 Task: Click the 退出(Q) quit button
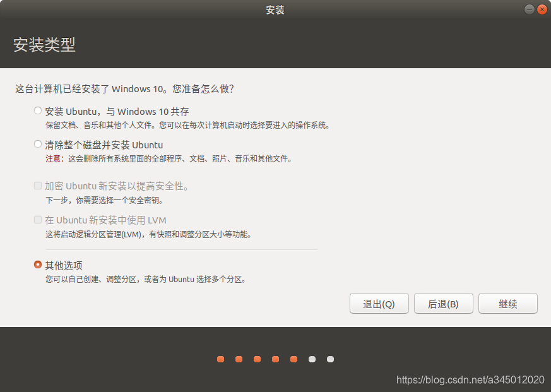(379, 304)
